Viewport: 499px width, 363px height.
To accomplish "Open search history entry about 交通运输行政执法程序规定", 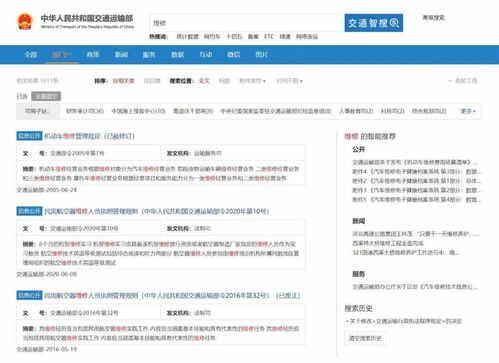I will [406, 321].
